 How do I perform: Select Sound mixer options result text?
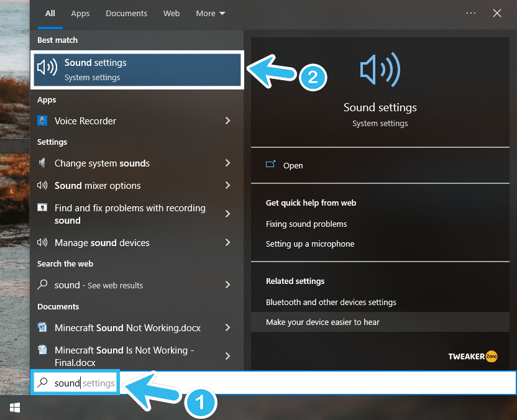98,186
